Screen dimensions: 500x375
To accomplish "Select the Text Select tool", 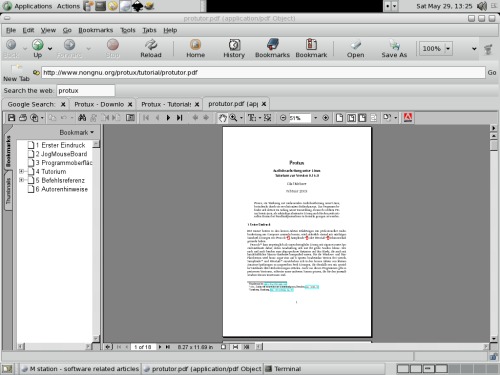I will pyautogui.click(x=252, y=118).
